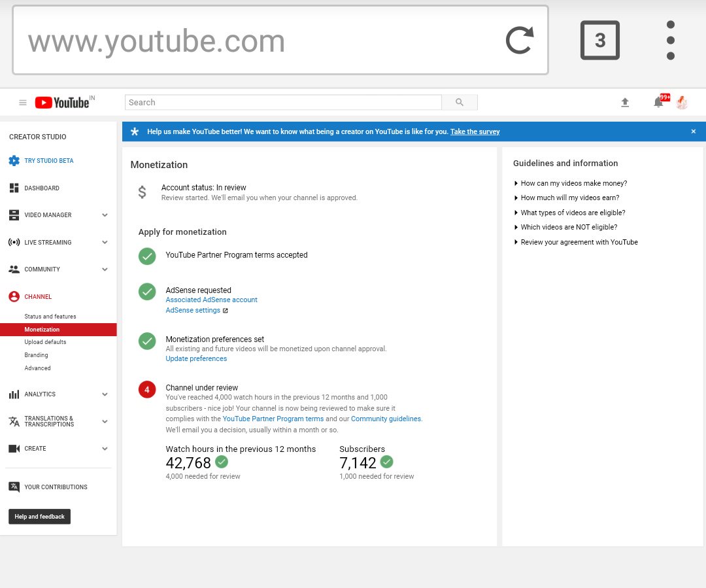
Task: Open Upload defaults submenu item
Action: point(45,342)
